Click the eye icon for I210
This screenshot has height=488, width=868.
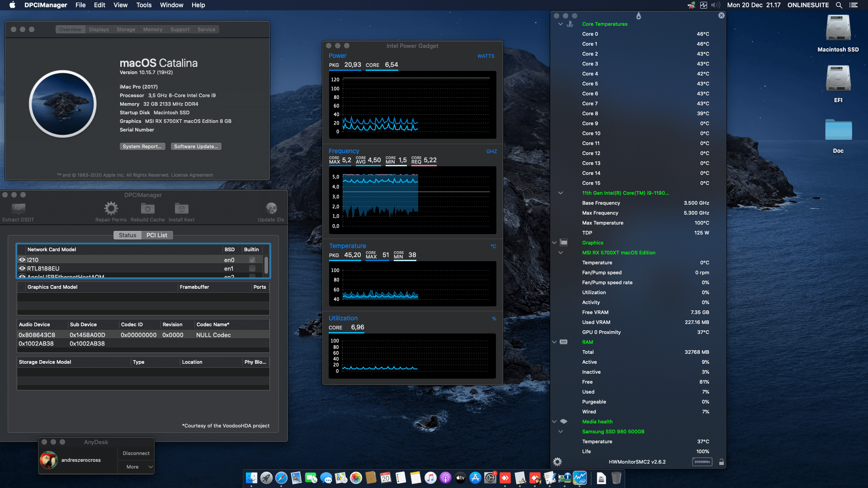[22, 260]
